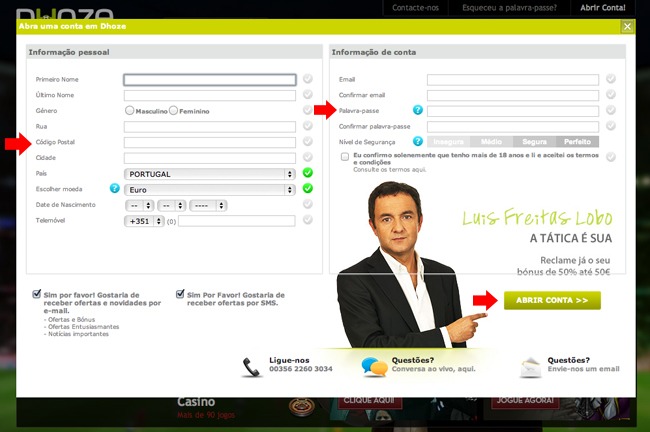Click the phone number 00356 2260 3034
Viewport: 650px width, 432px height.
point(301,369)
